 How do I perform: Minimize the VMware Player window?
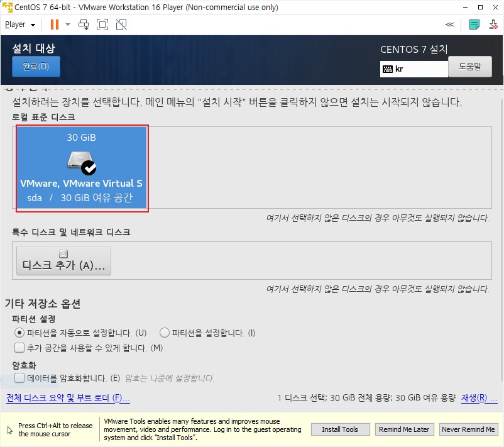pos(465,7)
